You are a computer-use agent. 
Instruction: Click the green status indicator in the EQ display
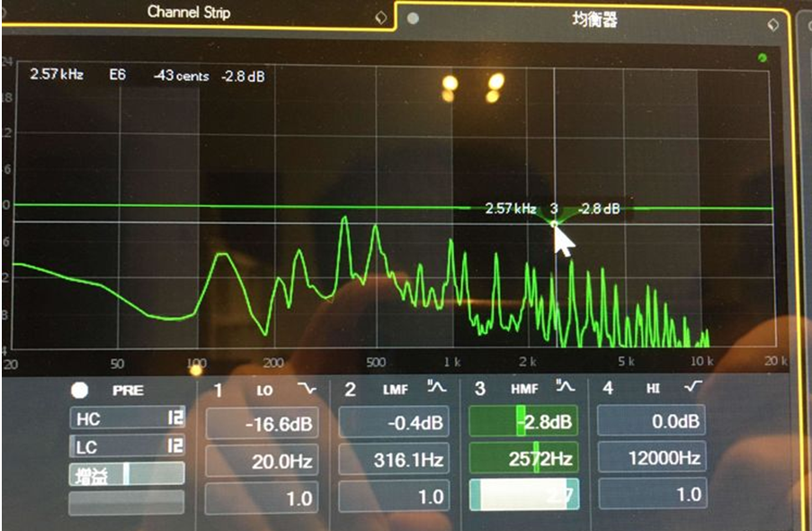click(x=763, y=58)
